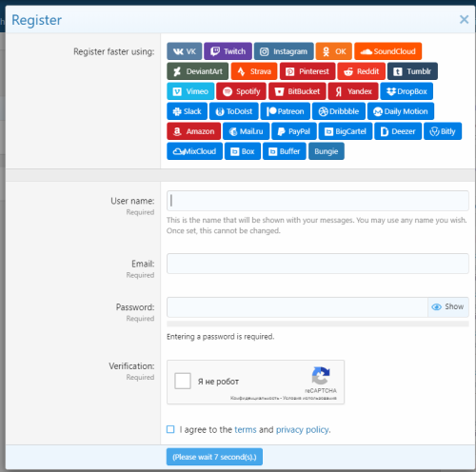The image size is (476, 472).
Task: Click into the Email field
Action: [x=318, y=264]
